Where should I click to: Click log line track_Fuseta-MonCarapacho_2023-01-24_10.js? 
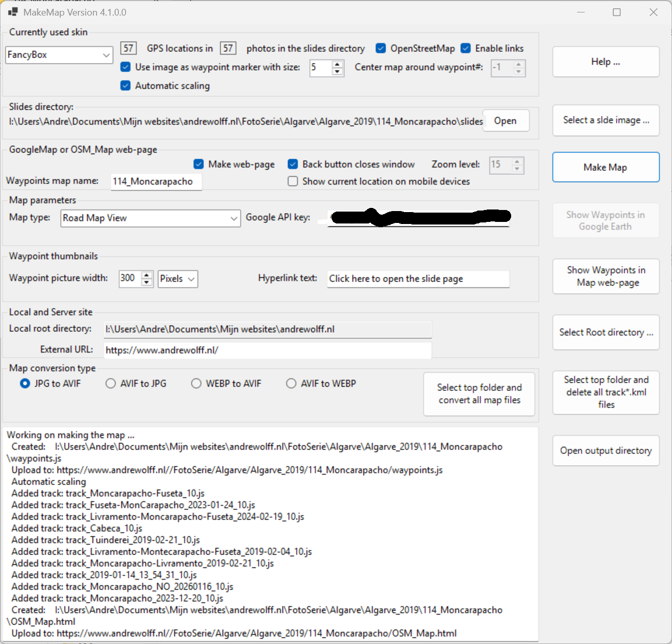tap(133, 505)
